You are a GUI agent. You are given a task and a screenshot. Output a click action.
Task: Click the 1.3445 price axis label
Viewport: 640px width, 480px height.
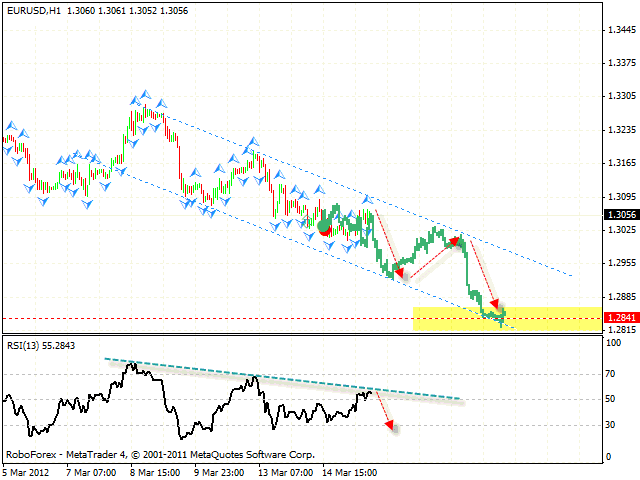pos(620,30)
